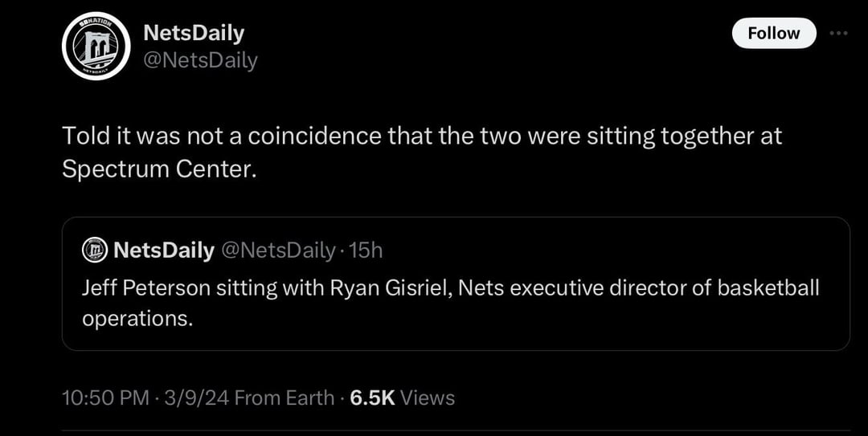
Task: Open the NetsDaily profile avatar
Action: [x=96, y=46]
